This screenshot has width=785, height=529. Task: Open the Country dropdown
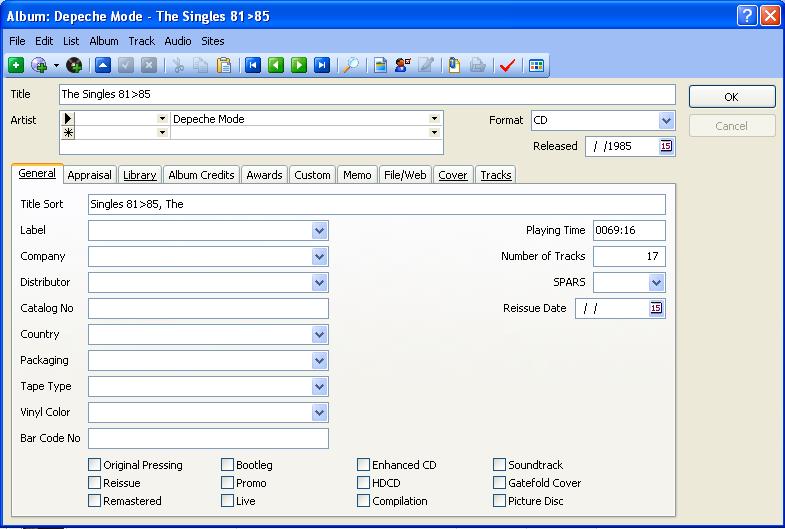click(319, 334)
